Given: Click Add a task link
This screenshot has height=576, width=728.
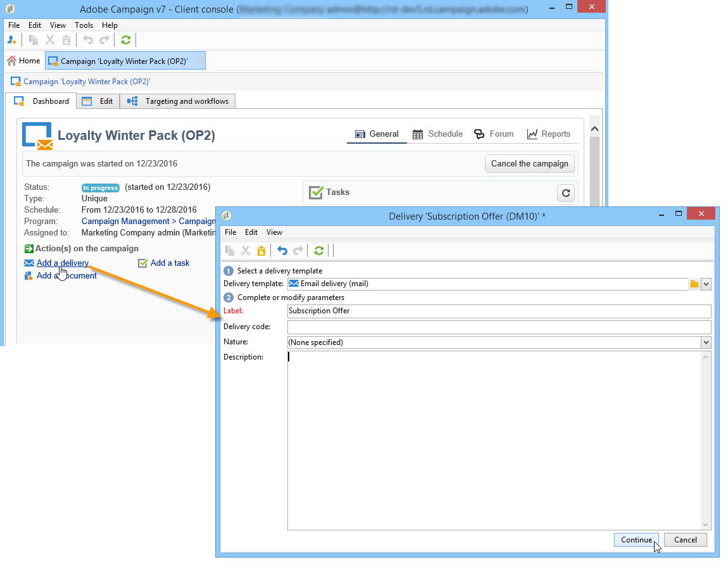Looking at the screenshot, I should (170, 263).
